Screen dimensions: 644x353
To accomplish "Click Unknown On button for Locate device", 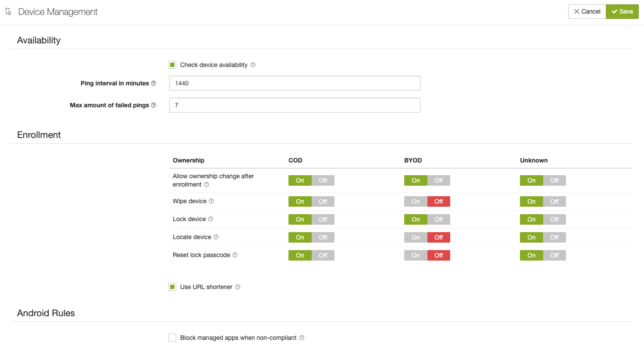I will point(531,237).
